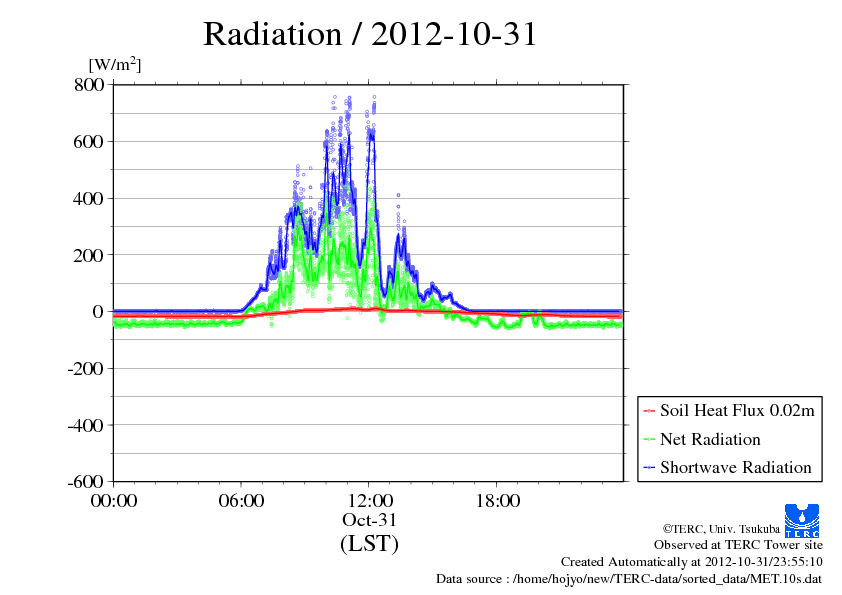Screen dimensions: 842x595
Task: Click the '0' y-axis label
Action: (x=98, y=311)
